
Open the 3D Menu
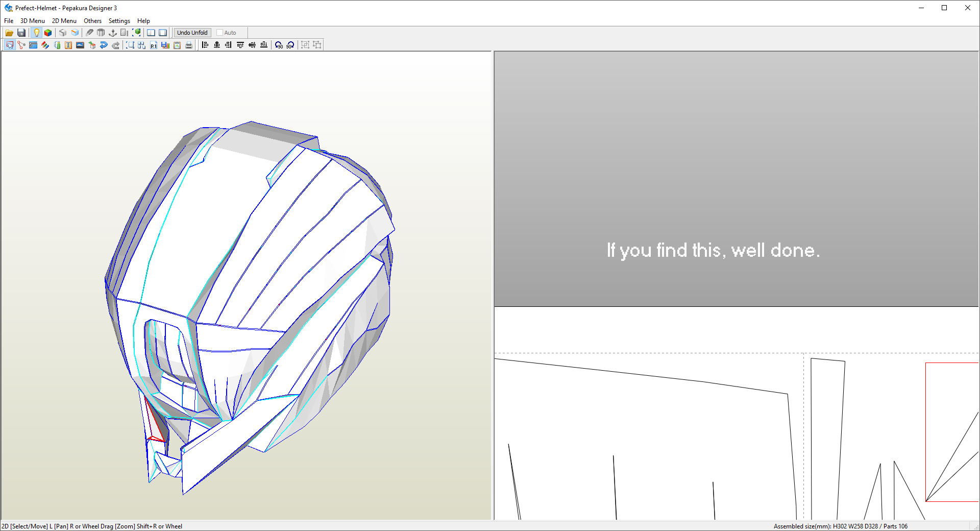[33, 21]
